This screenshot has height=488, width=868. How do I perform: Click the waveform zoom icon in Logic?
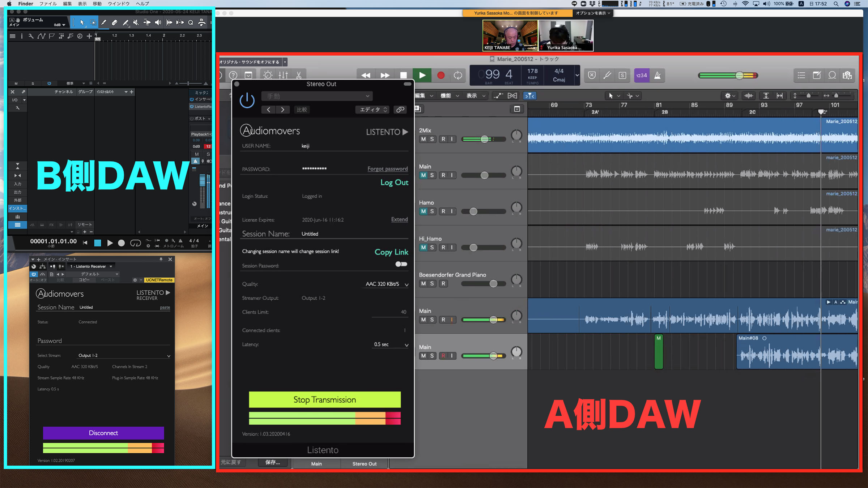click(748, 95)
